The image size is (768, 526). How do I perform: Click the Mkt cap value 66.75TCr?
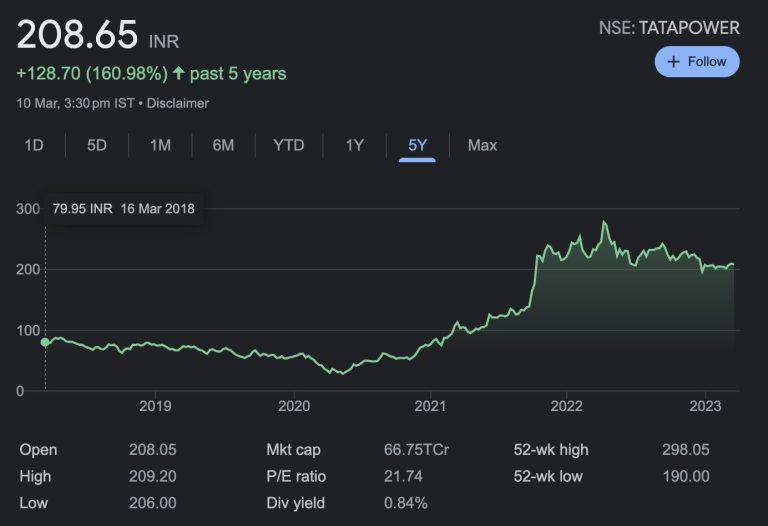pyautogui.click(x=416, y=450)
